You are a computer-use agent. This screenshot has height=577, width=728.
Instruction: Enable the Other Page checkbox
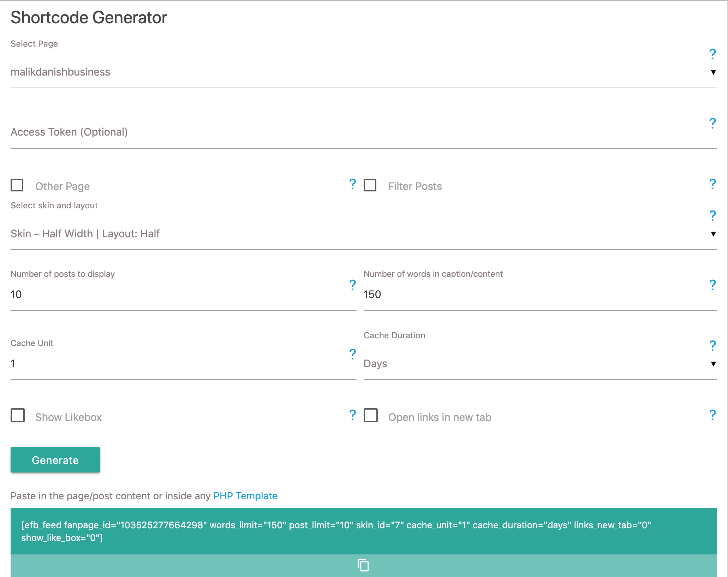click(x=17, y=185)
